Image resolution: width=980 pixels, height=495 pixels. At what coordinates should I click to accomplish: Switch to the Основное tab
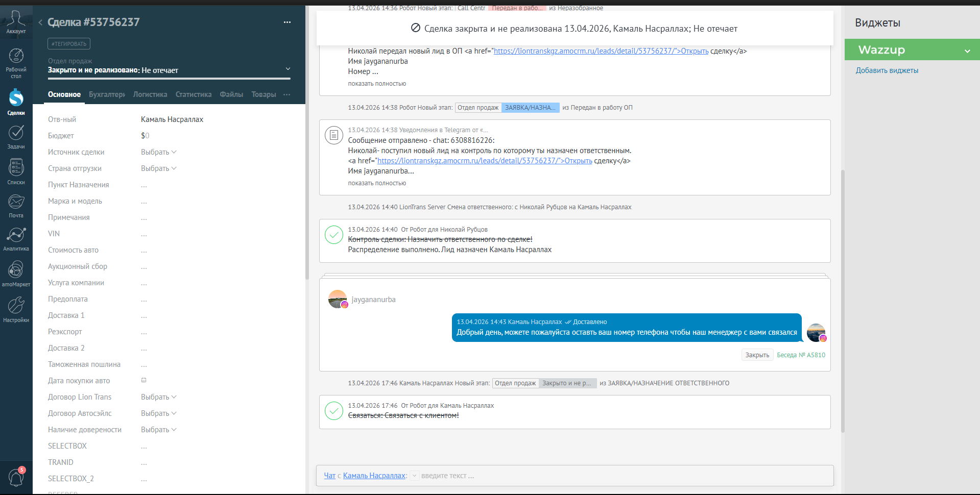[x=64, y=94]
